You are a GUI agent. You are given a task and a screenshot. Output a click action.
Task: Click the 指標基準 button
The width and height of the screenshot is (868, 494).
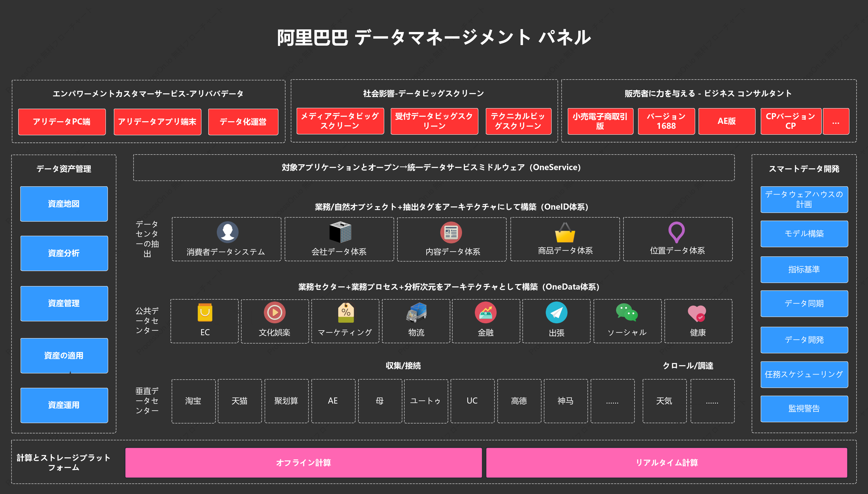coord(804,270)
